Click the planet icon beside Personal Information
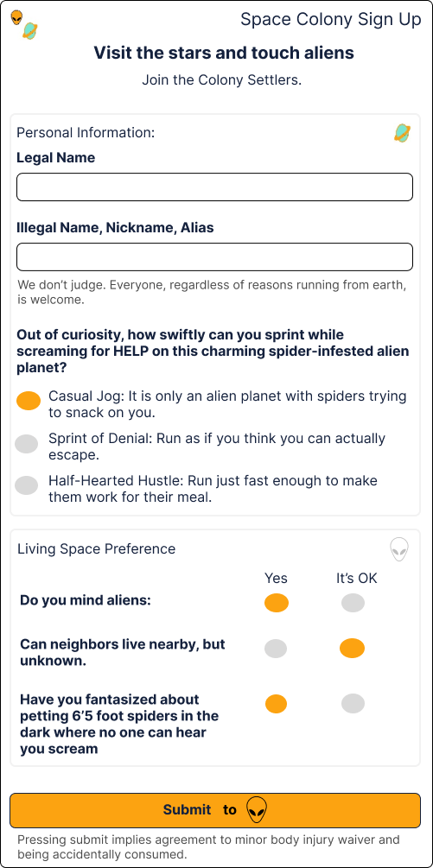Screen dimensions: 433x868 pos(402,133)
